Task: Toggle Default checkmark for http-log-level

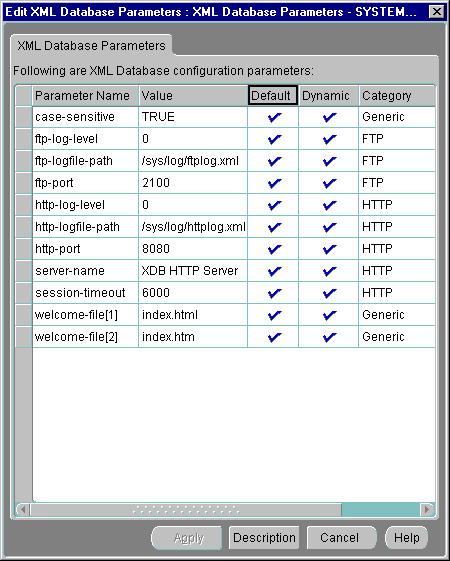Action: [x=274, y=205]
